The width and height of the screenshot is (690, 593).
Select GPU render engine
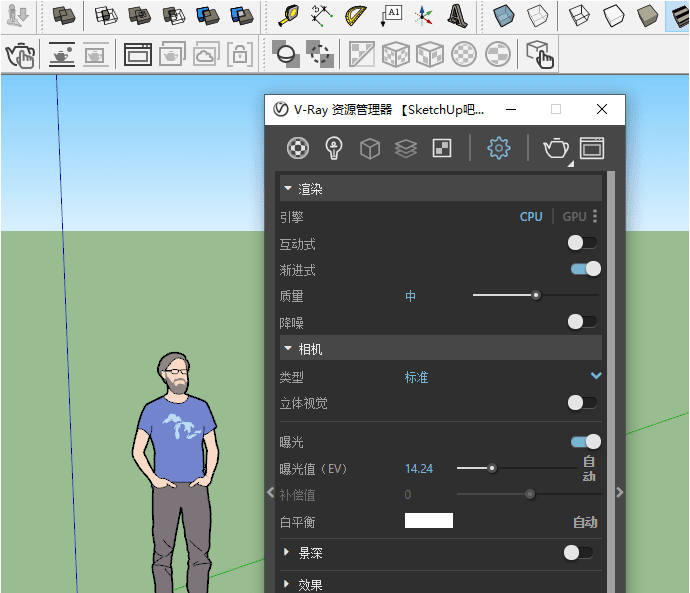click(574, 217)
